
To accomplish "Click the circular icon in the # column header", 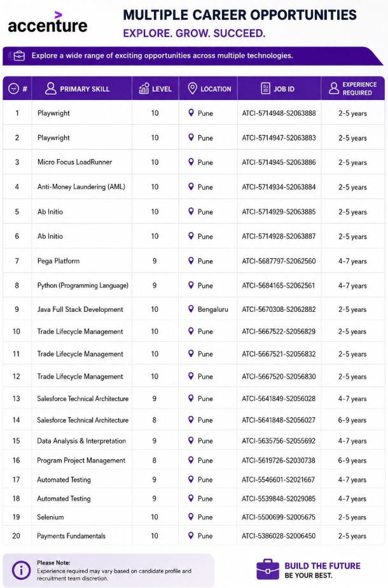I will pyautogui.click(x=13, y=89).
